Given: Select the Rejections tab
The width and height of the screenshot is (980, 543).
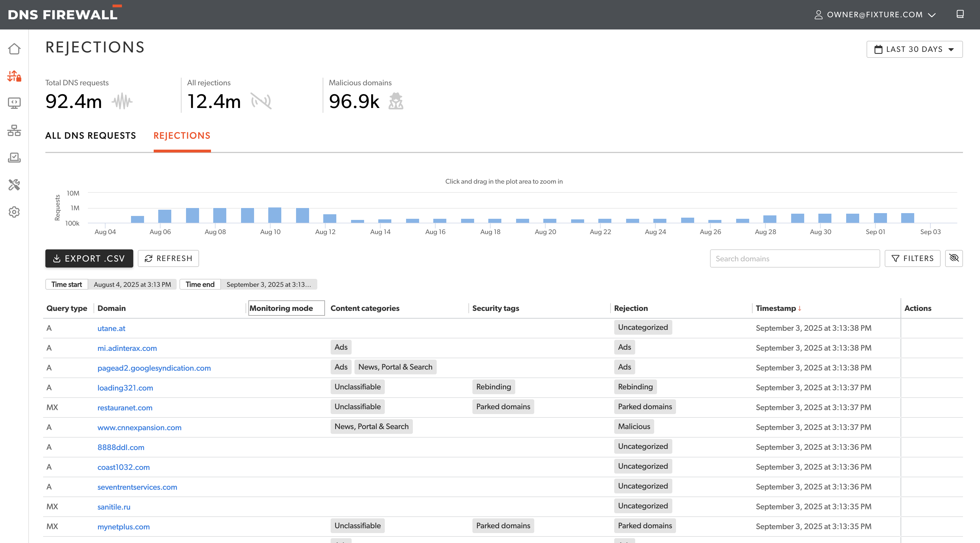Looking at the screenshot, I should pos(182,136).
